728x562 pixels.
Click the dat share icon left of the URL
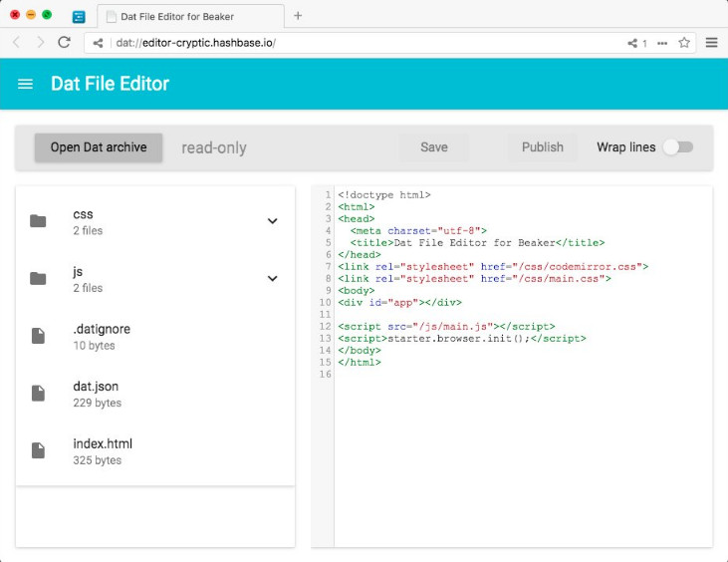point(98,43)
